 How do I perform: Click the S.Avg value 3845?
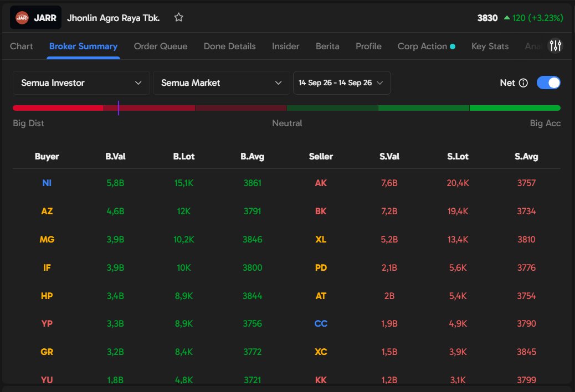526,352
